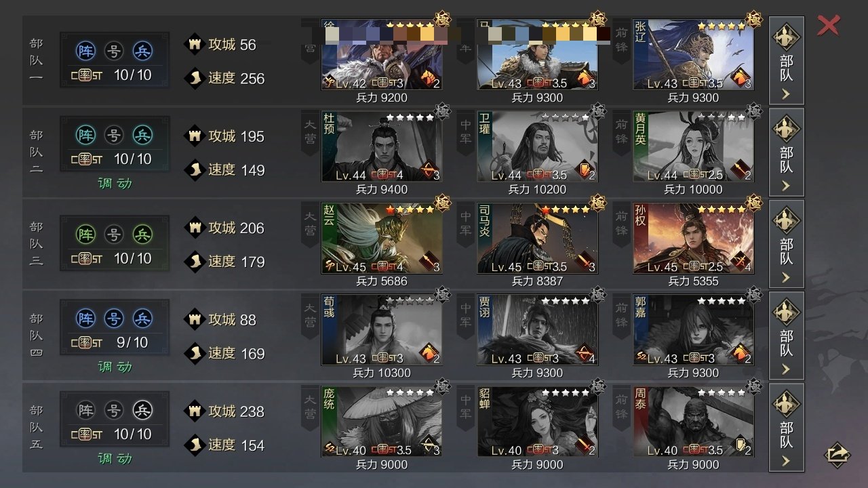Click the speed icon beside 速度 169

195,353
